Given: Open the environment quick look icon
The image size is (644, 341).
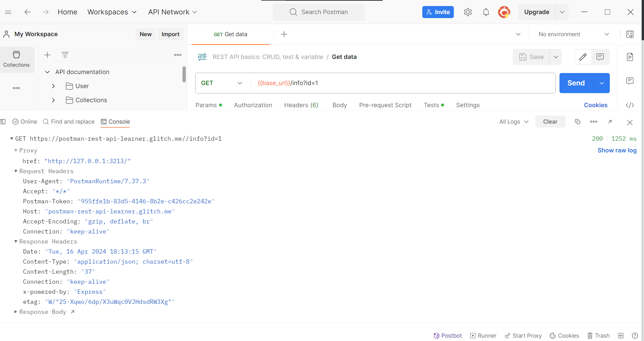Looking at the screenshot, I should click(x=630, y=34).
